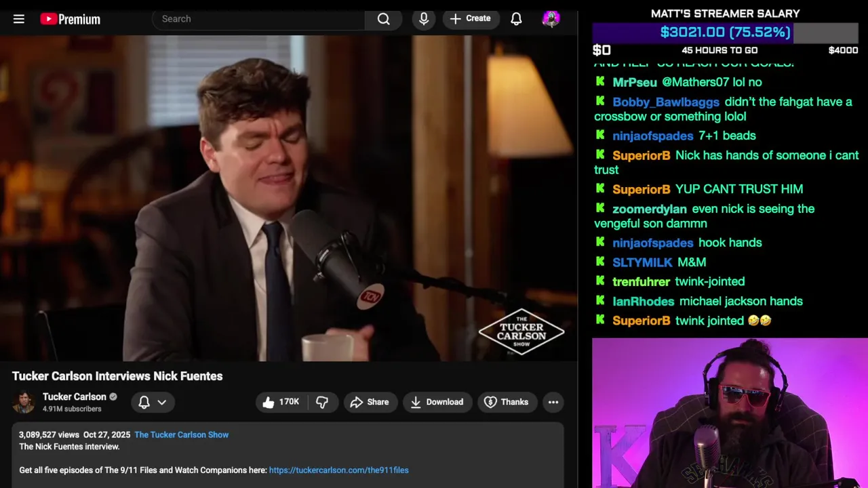
Task: Run search with the magnifier button
Action: (x=383, y=19)
